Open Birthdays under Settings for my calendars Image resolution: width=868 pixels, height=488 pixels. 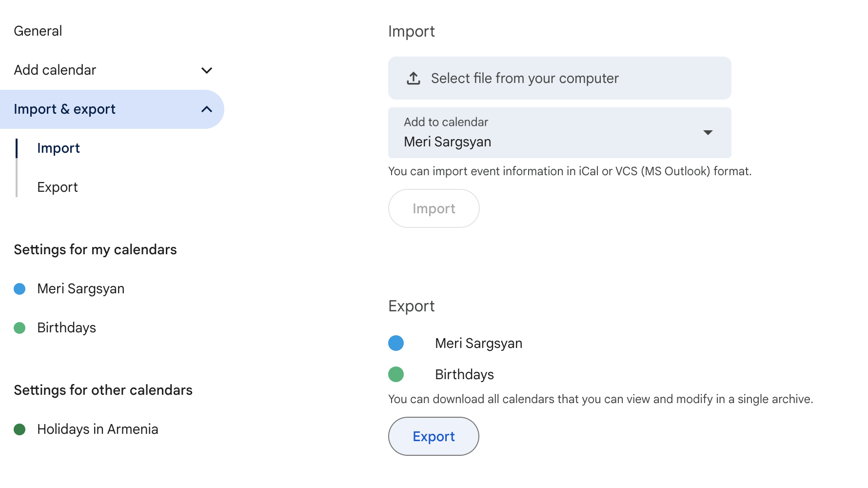click(x=67, y=328)
